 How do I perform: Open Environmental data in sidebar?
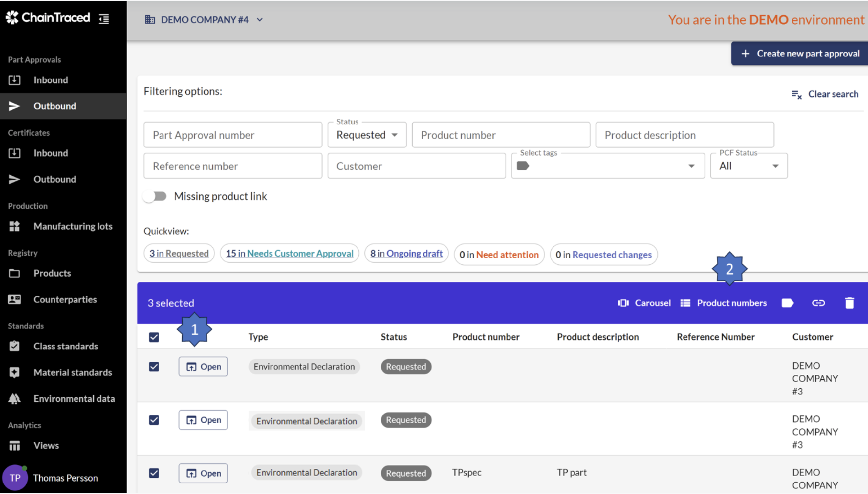click(74, 398)
